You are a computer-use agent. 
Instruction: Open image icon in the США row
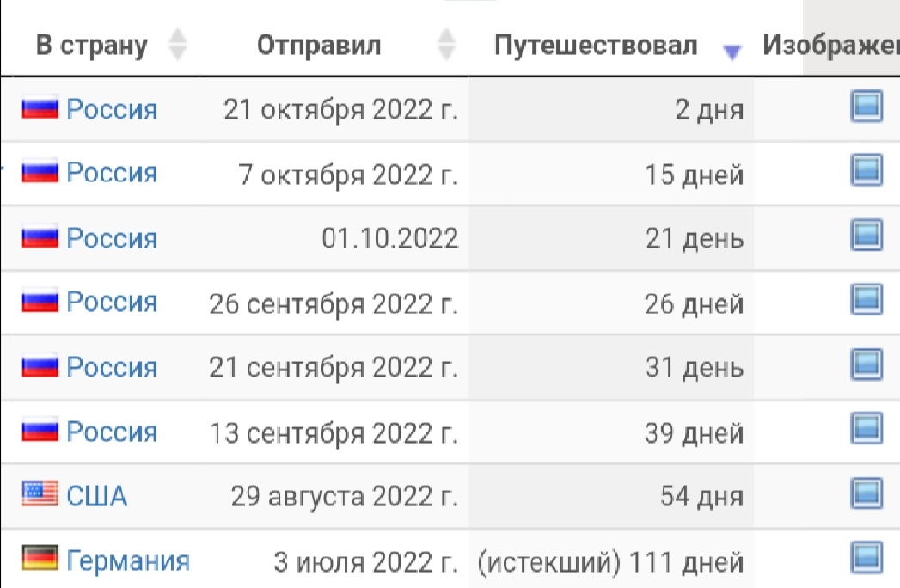[x=866, y=493]
